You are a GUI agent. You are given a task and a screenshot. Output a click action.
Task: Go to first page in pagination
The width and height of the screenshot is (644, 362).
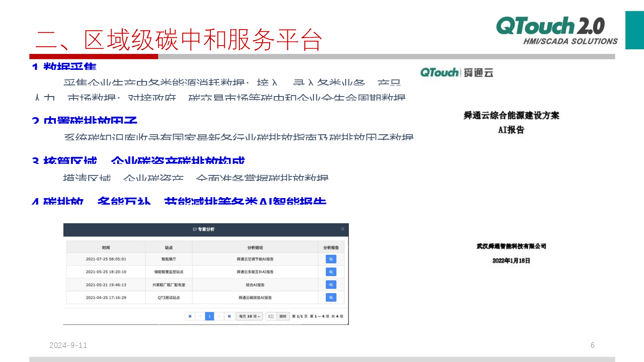tap(190, 316)
